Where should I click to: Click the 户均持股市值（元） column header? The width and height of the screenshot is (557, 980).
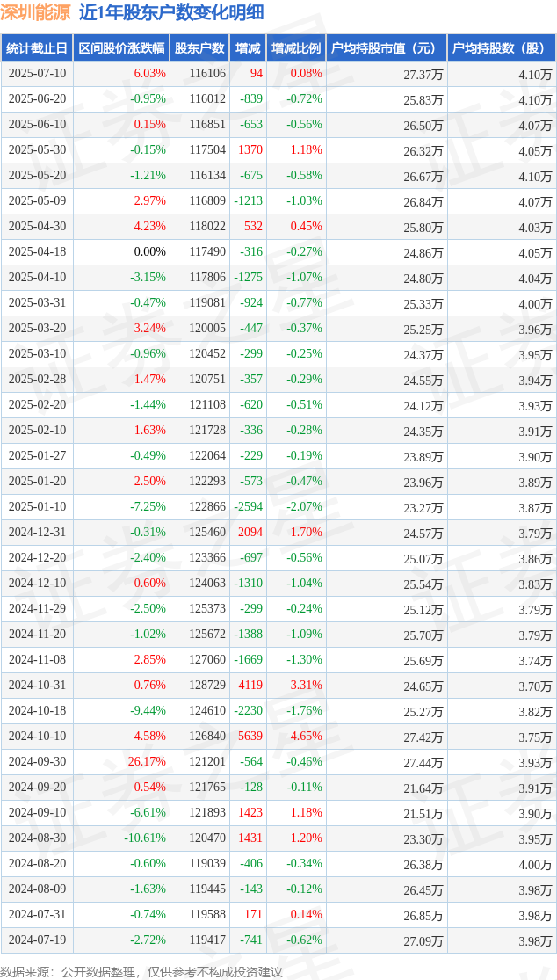[387, 48]
